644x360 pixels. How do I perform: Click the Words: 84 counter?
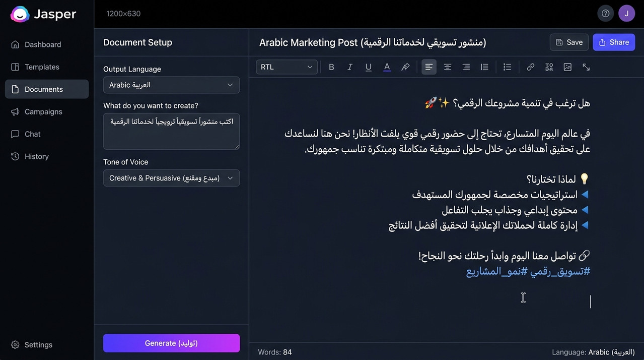[275, 352]
